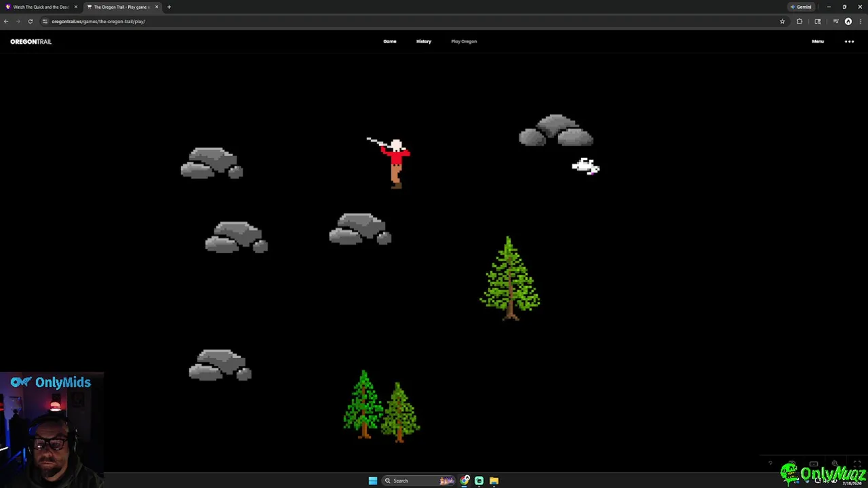The image size is (868, 488).
Task: Click the Gemini button in title bar
Action: click(x=801, y=7)
